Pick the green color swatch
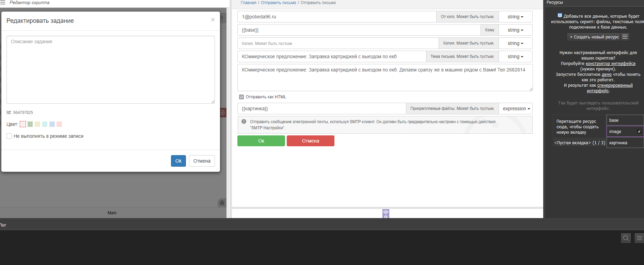The height and width of the screenshot is (265, 644). tap(30, 124)
